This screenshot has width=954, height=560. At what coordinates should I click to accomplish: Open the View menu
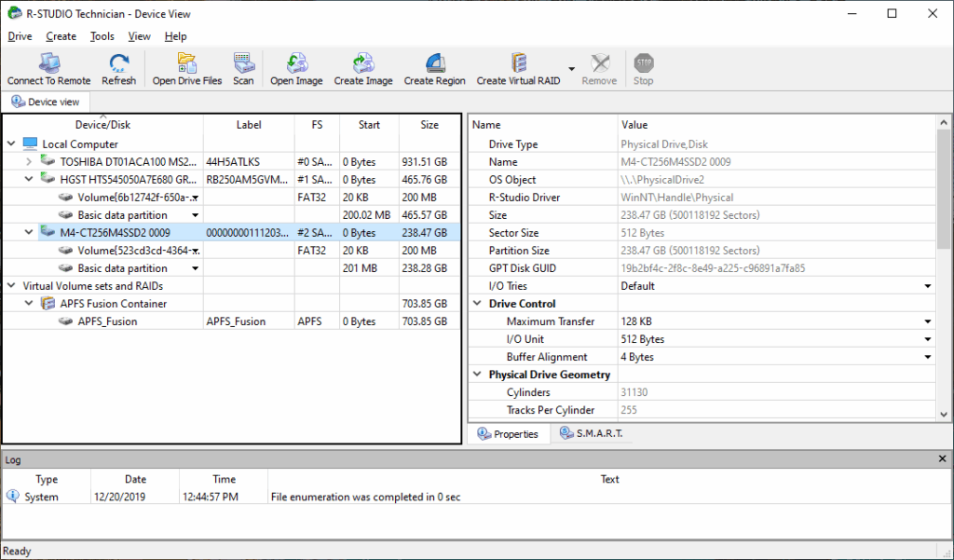(x=140, y=36)
